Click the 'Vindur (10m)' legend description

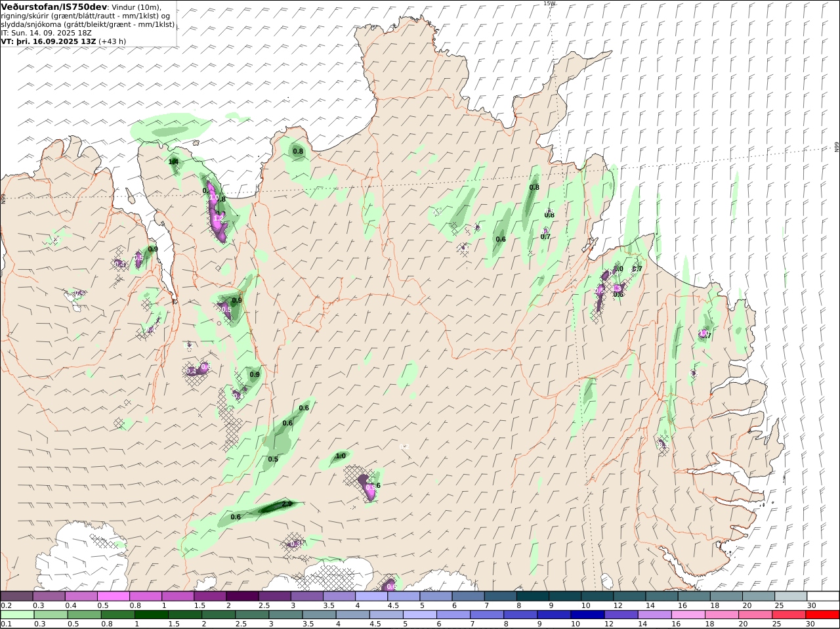pos(136,7)
